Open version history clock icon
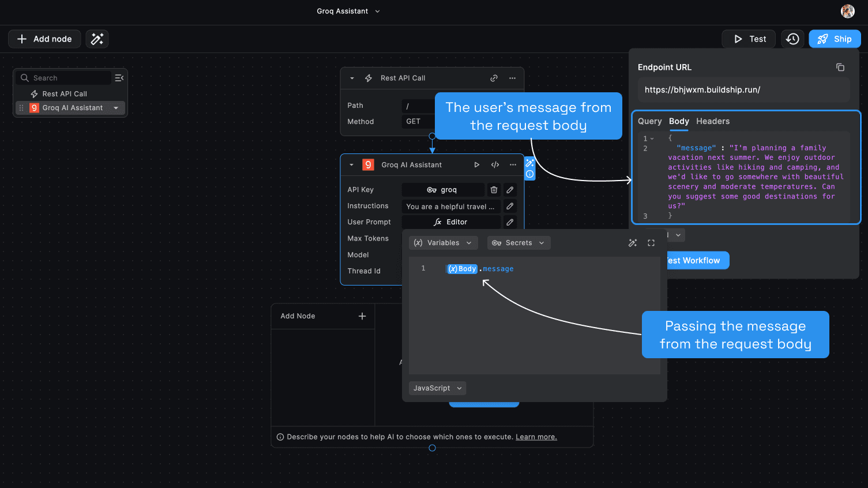868x488 pixels. (x=792, y=39)
